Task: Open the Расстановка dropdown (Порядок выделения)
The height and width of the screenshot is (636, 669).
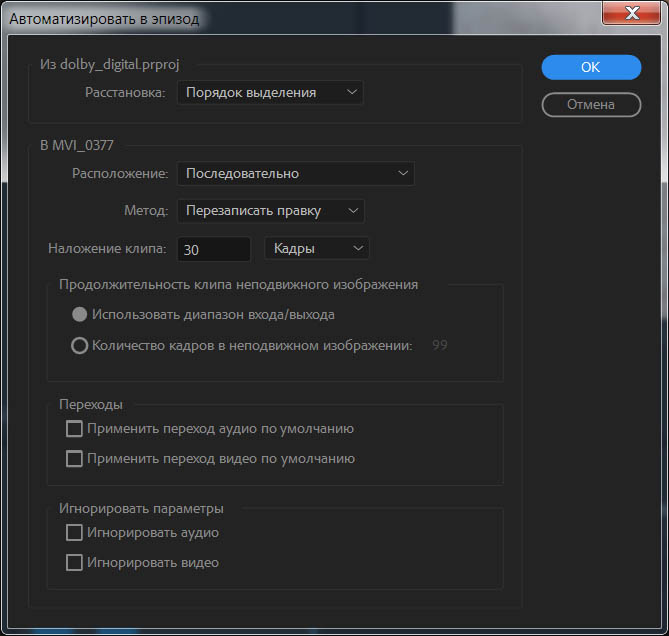Action: pos(270,93)
